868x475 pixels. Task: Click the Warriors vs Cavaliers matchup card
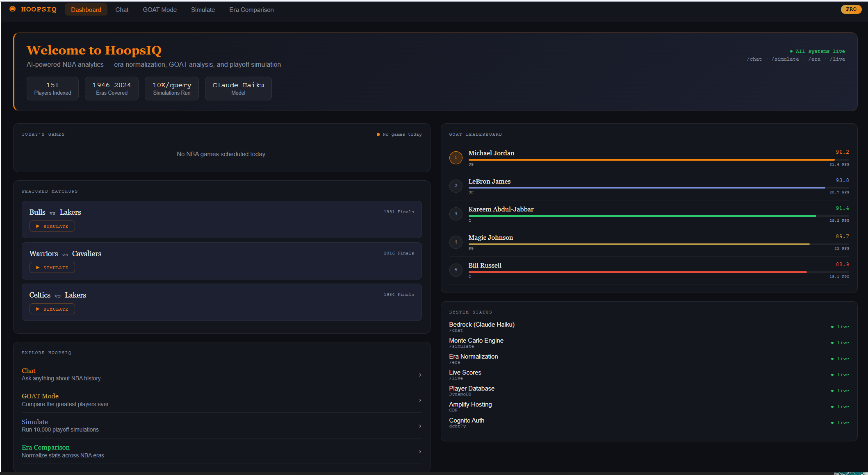[221, 261]
